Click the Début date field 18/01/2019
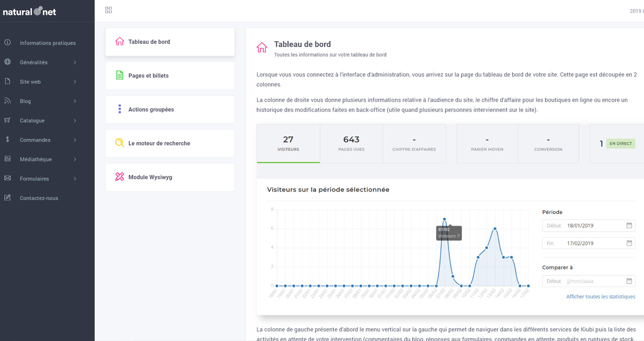This screenshot has width=644, height=341. click(589, 225)
